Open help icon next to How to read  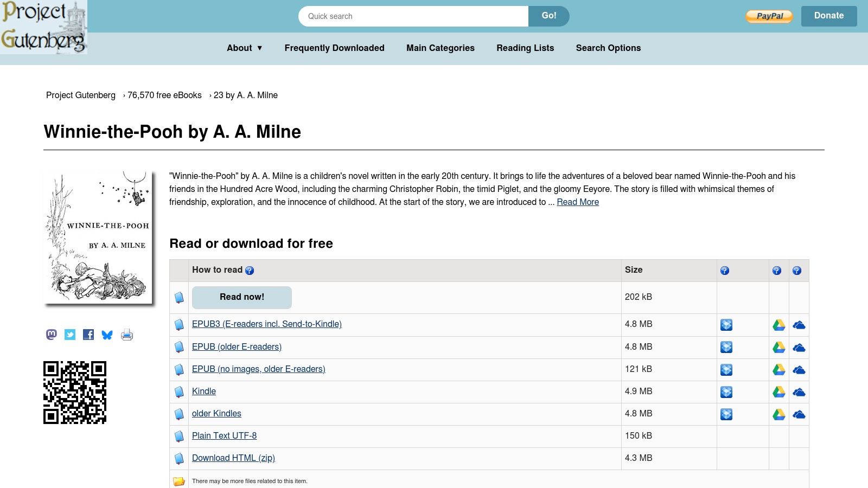[250, 271]
